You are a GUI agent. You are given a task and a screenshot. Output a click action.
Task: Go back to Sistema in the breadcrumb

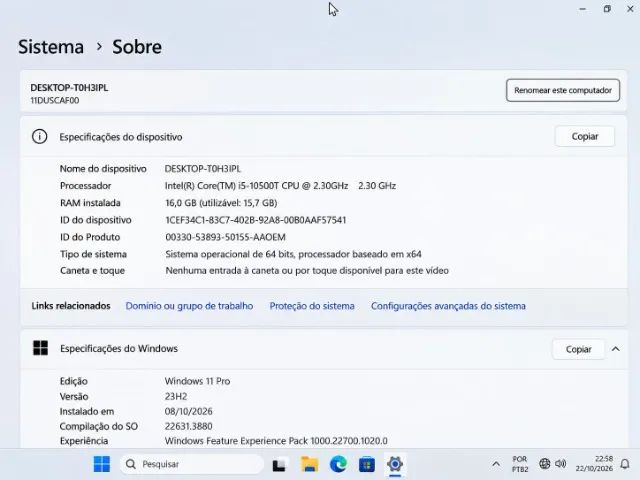point(51,47)
